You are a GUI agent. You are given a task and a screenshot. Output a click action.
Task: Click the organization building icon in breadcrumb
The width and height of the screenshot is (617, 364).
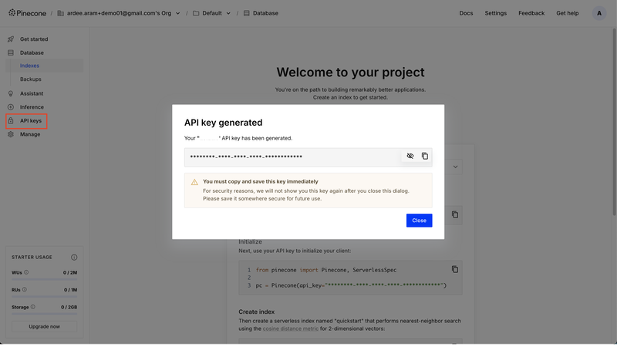61,13
